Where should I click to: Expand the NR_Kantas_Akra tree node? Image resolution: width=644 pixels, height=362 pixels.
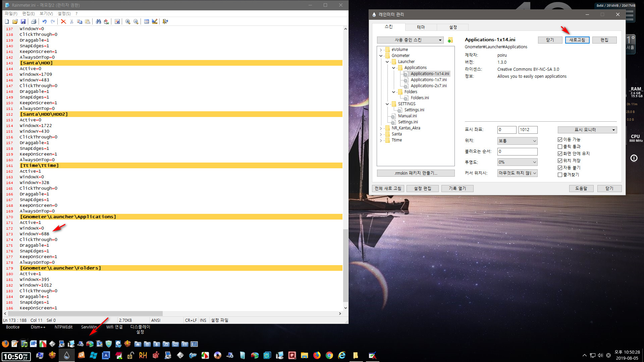[x=381, y=128]
